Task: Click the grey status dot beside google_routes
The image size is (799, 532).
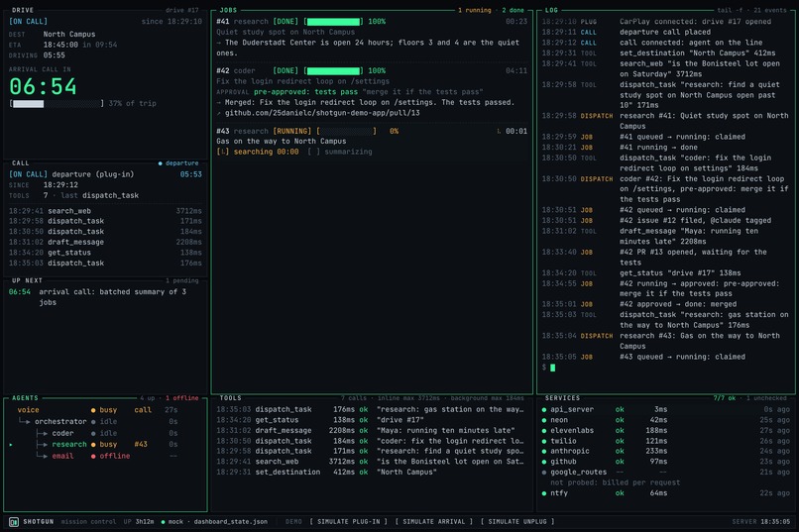Action: [544, 473]
